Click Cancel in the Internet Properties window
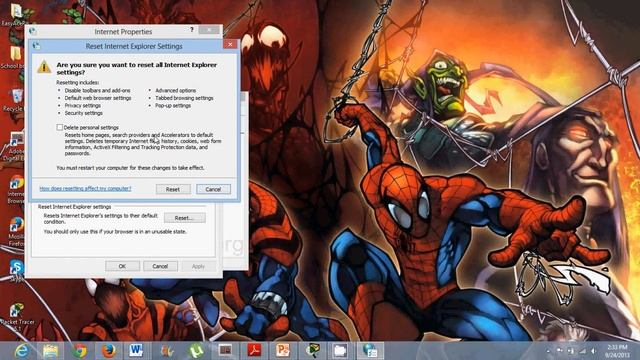Viewport: 640px width, 360px height. pos(160,266)
